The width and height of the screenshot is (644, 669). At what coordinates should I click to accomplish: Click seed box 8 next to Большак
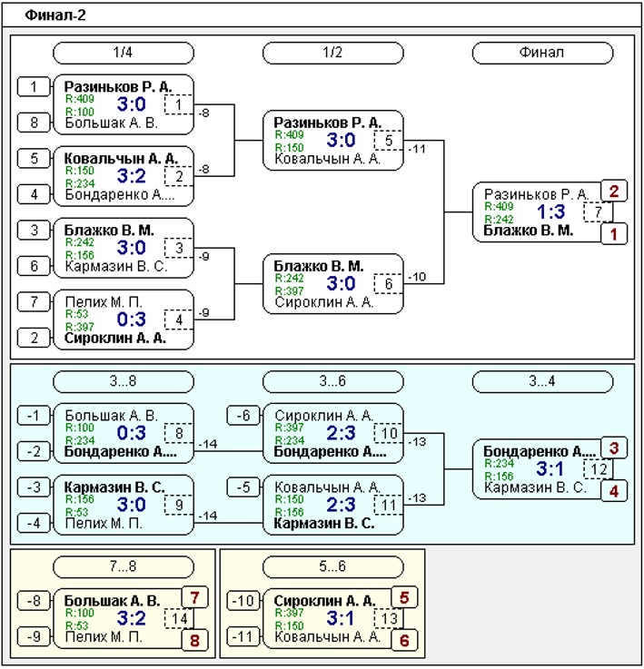34,123
